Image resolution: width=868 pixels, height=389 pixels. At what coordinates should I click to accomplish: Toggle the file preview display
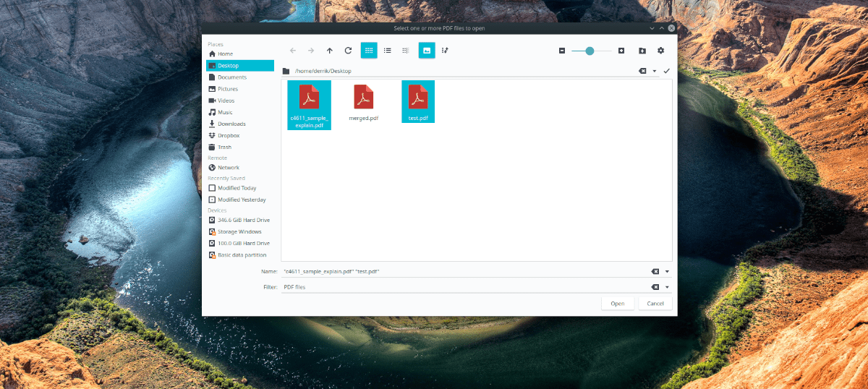tap(427, 51)
